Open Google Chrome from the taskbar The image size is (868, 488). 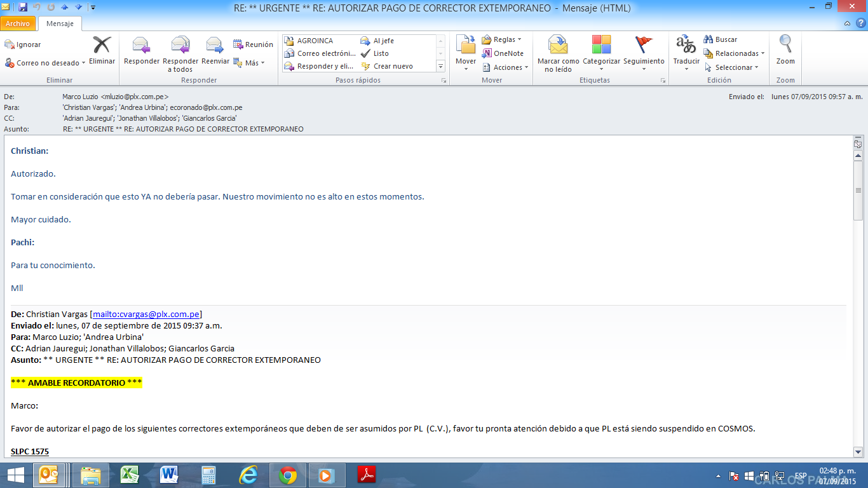pos(287,475)
